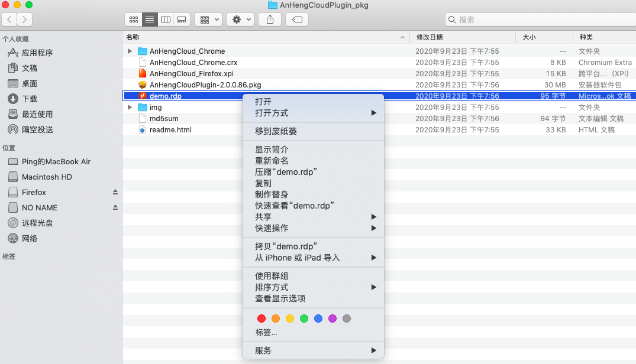Screen dimensions: 636x364
Task: Sort by 名称 column header
Action: (x=266, y=37)
